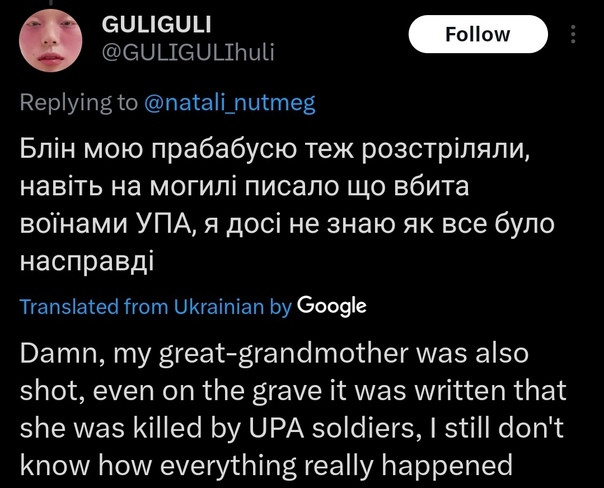Screen dimensions: 604x488
Task: Click the English translated tweet text
Action: (x=293, y=410)
